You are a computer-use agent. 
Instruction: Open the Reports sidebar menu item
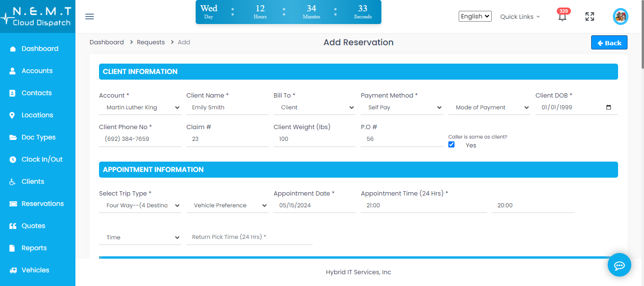coord(34,248)
